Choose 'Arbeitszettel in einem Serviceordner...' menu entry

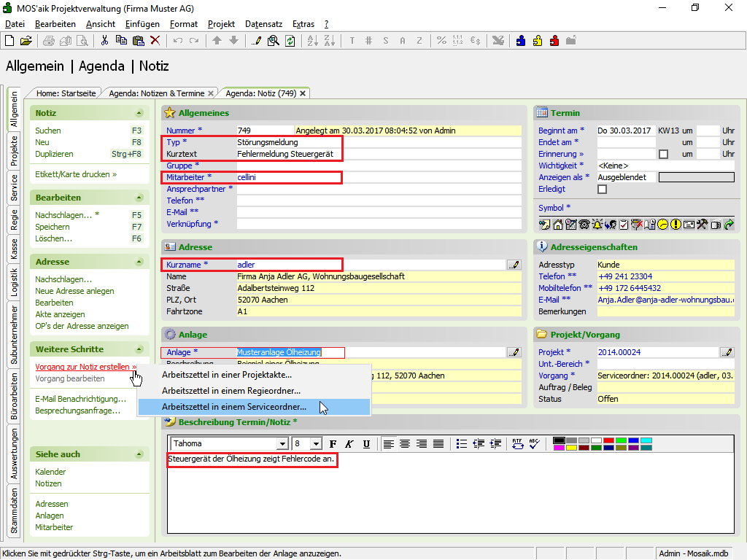pos(234,407)
